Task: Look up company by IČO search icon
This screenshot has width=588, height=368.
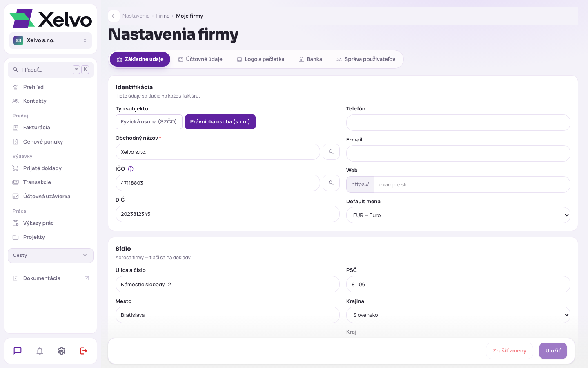Action: [331, 183]
